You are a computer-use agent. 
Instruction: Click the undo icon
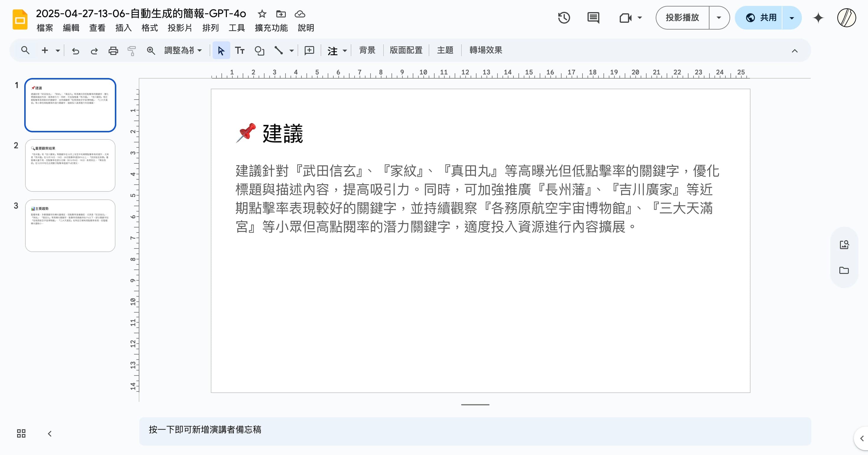coord(76,50)
